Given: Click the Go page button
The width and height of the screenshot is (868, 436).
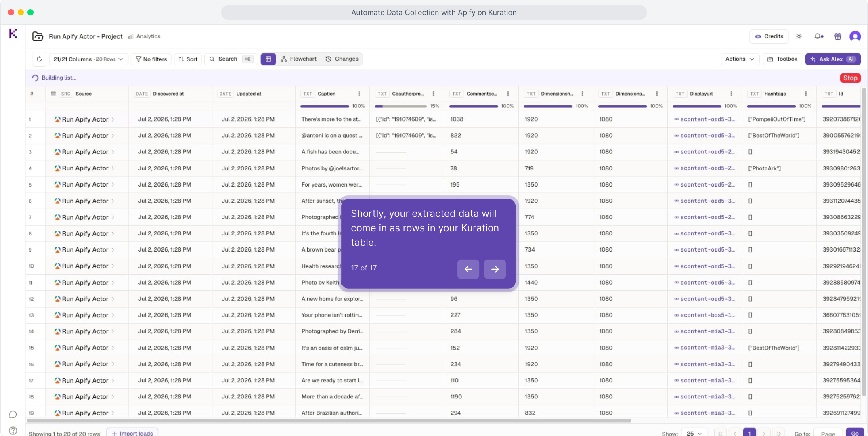Looking at the screenshot, I should (855, 433).
